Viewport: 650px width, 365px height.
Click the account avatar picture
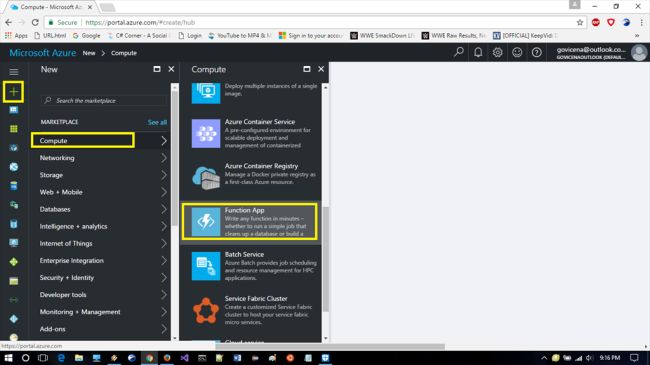[x=639, y=53]
